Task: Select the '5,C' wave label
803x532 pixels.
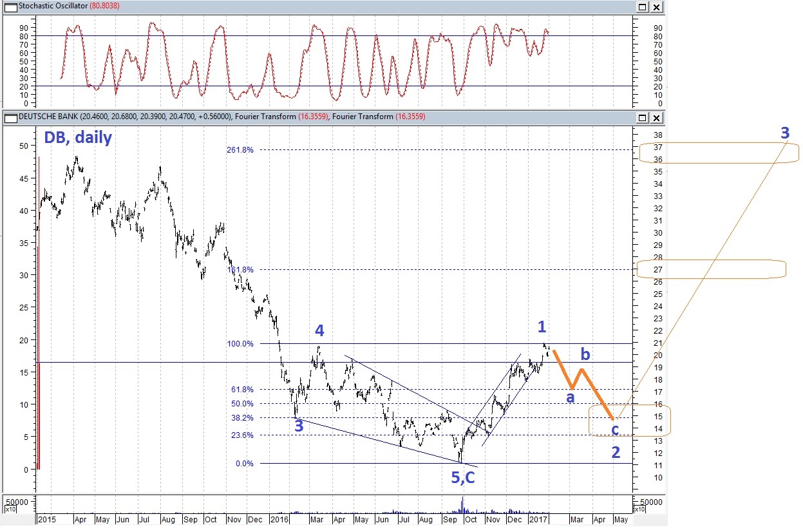Action: pyautogui.click(x=463, y=478)
